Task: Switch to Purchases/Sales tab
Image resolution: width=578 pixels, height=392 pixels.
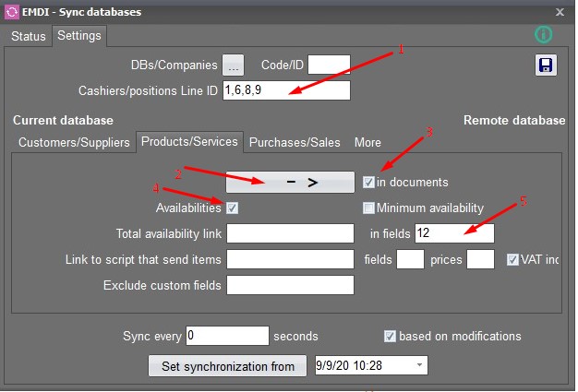Action: [x=295, y=142]
